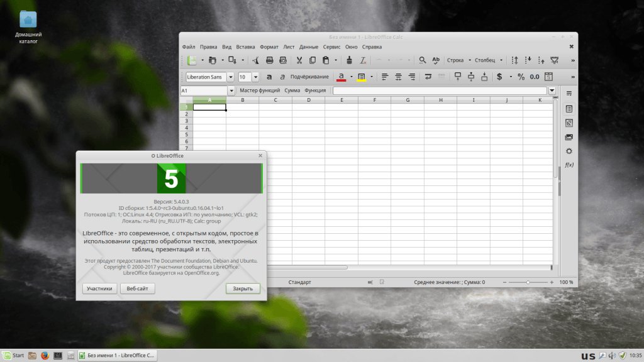The height and width of the screenshot is (362, 644).
Task: Click Sort Descending icon
Action: click(541, 60)
